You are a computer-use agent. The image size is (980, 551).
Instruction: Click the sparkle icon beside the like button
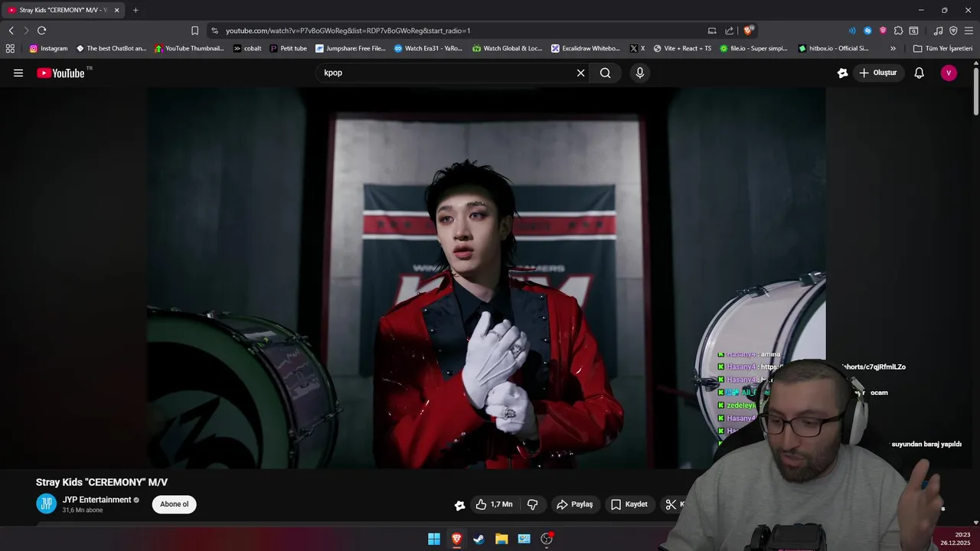459,505
